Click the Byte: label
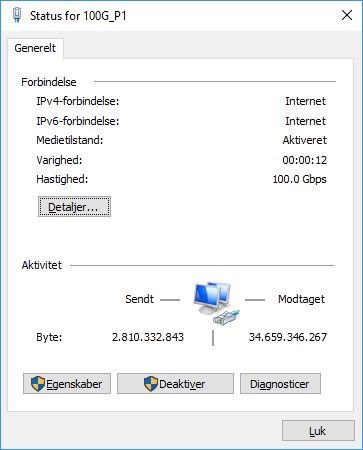 (x=49, y=337)
